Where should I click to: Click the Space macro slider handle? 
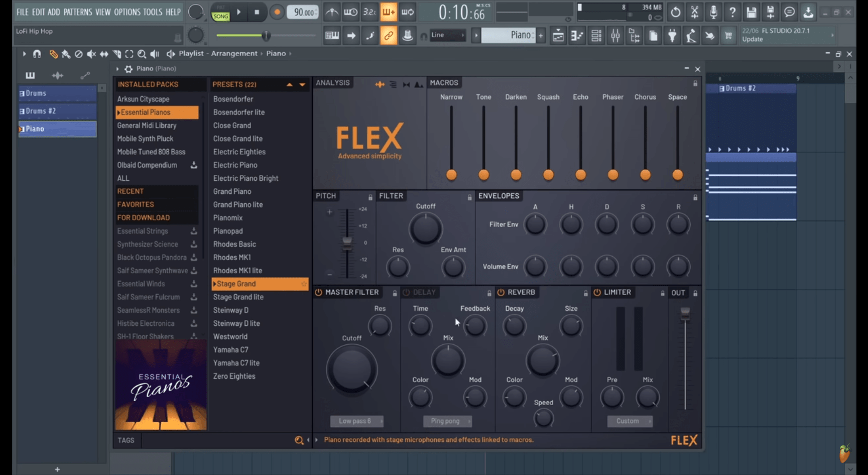pyautogui.click(x=677, y=175)
